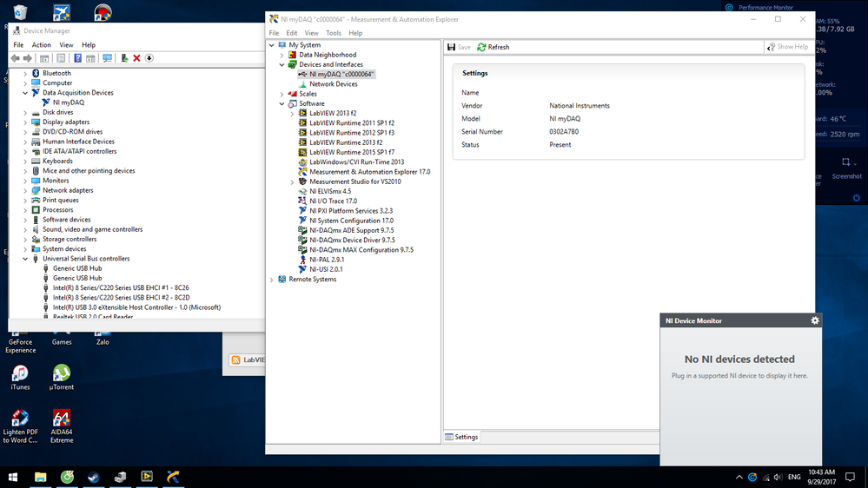Select Sound, video and game controllers
The height and width of the screenshot is (488, 868).
(x=92, y=229)
